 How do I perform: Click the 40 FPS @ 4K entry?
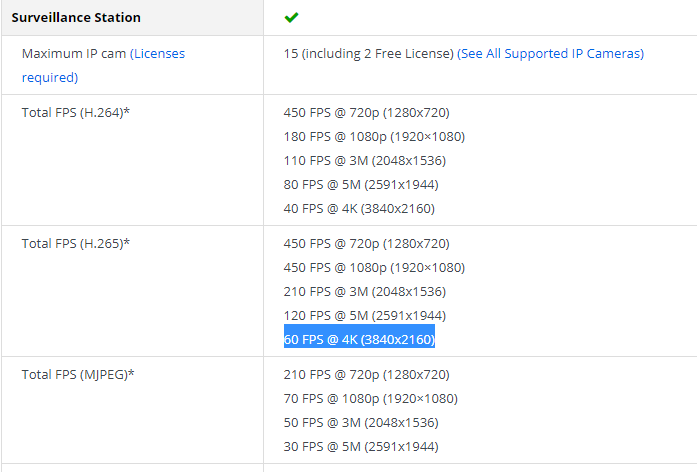(359, 208)
